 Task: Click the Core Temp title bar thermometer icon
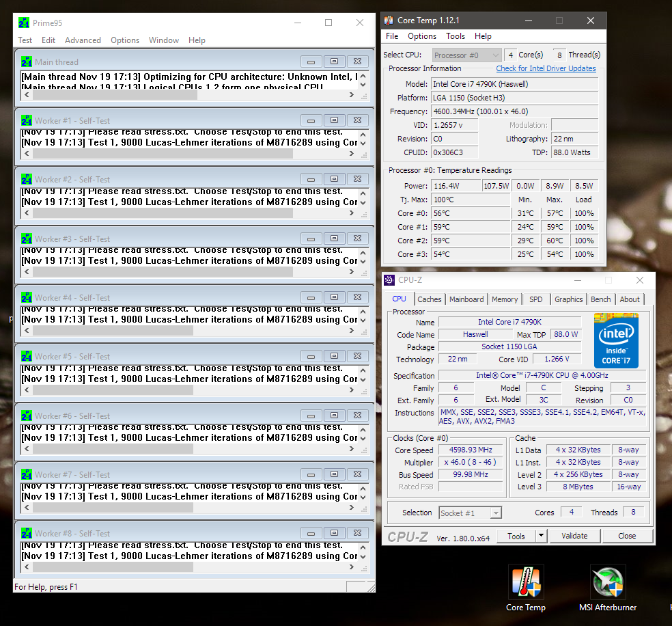coord(389,20)
